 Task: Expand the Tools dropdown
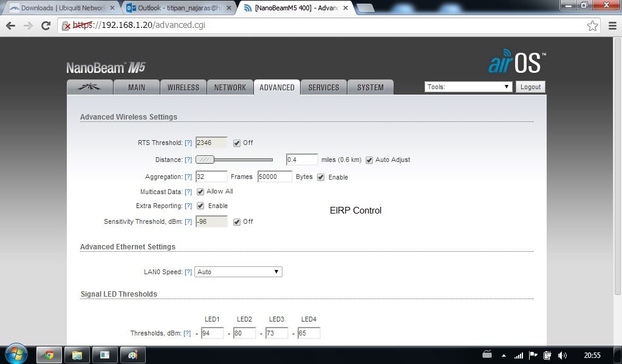[x=468, y=87]
